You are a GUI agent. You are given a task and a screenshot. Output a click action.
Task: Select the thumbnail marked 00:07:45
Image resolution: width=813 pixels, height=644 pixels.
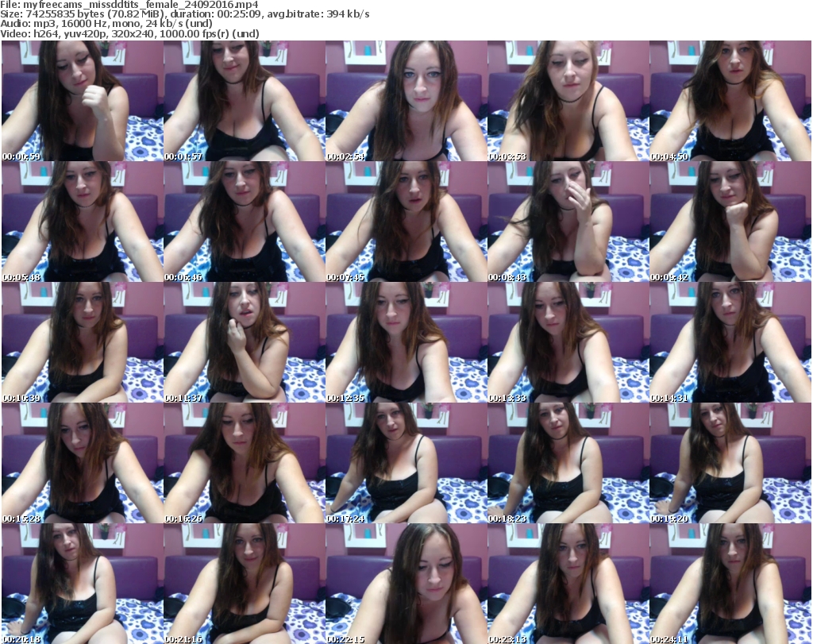pos(406,222)
